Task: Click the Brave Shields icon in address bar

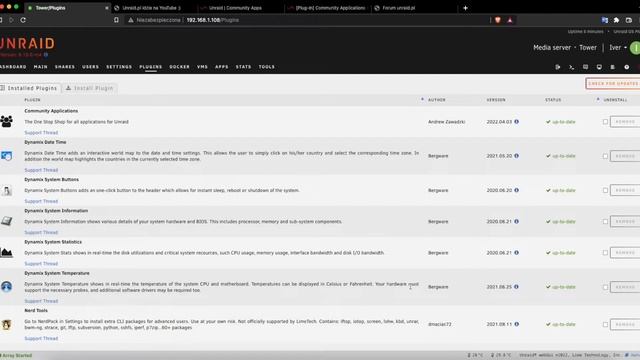Action: click(x=498, y=20)
